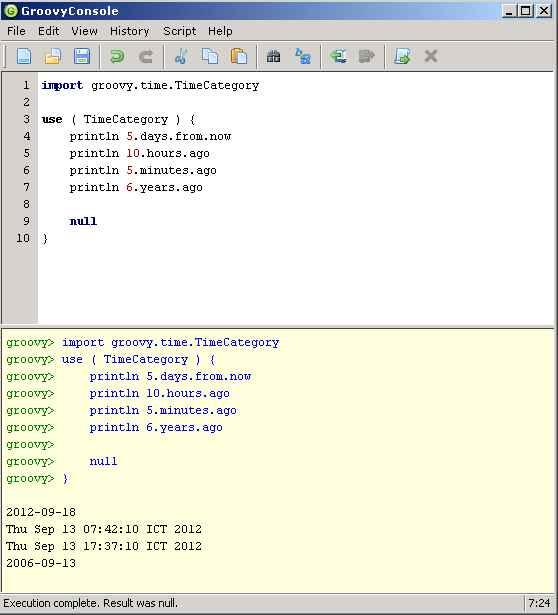Open the File menu

tap(16, 31)
